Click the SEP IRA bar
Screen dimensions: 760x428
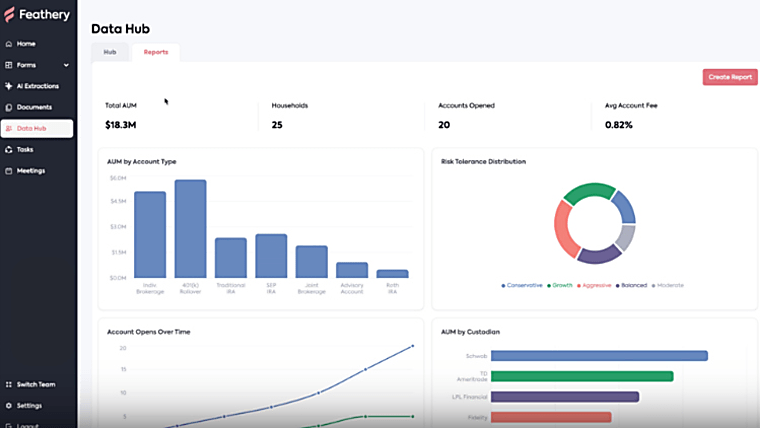[271, 256]
